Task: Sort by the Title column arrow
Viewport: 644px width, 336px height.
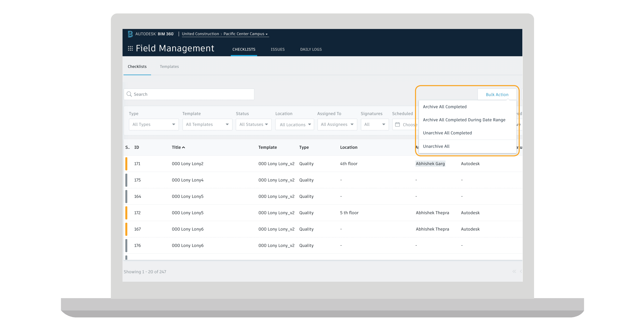Action: coord(184,148)
